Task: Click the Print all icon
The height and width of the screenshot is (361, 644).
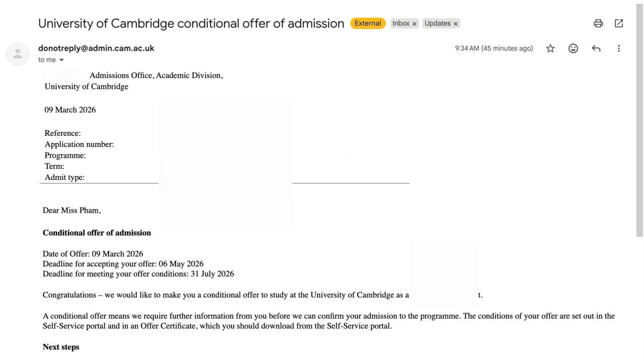Action: 598,23
